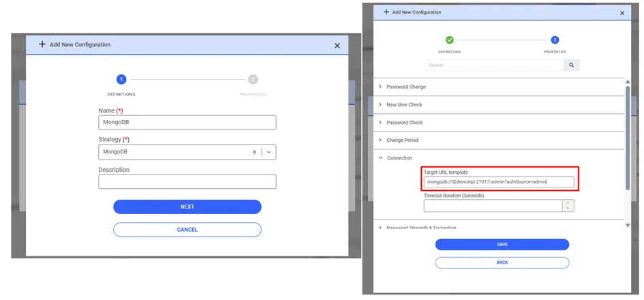The image size is (644, 300).
Task: Click step 2 Properties circle in right dialog
Action: coord(555,40)
